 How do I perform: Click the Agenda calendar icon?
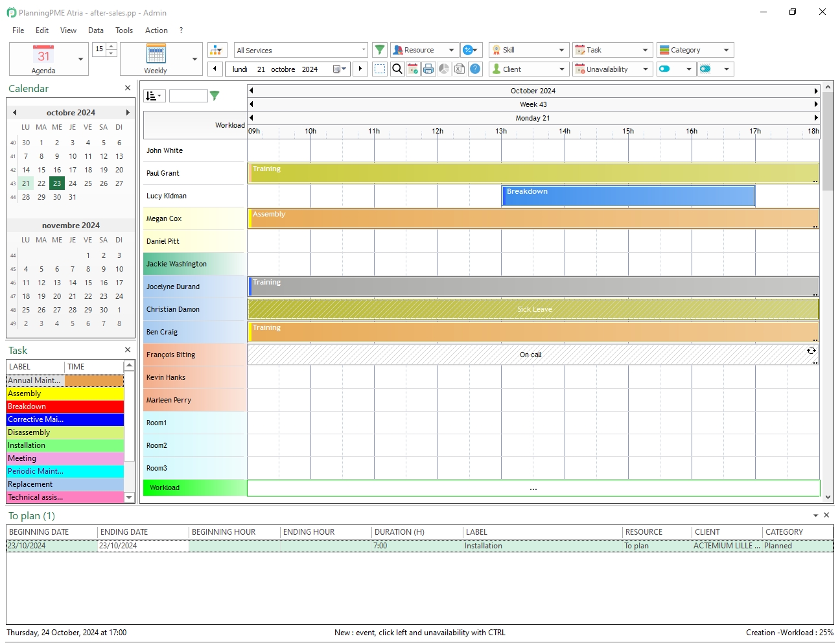(x=43, y=54)
